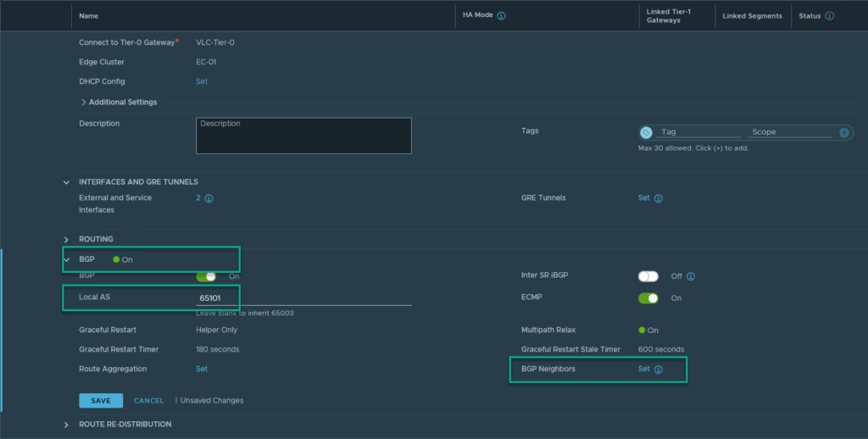
Task: Open the DHCP Config Set link
Action: [202, 82]
